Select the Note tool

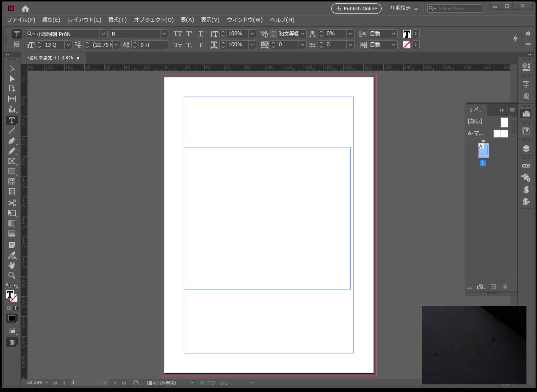pos(12,245)
